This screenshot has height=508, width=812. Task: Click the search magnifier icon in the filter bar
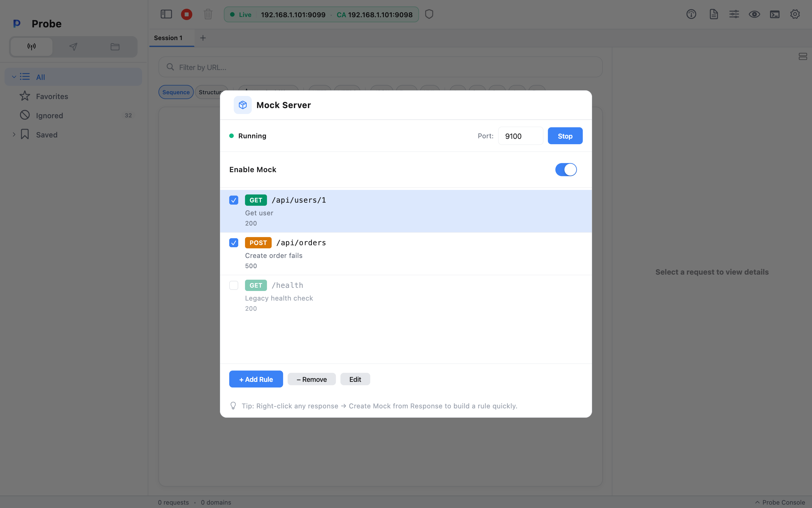171,67
